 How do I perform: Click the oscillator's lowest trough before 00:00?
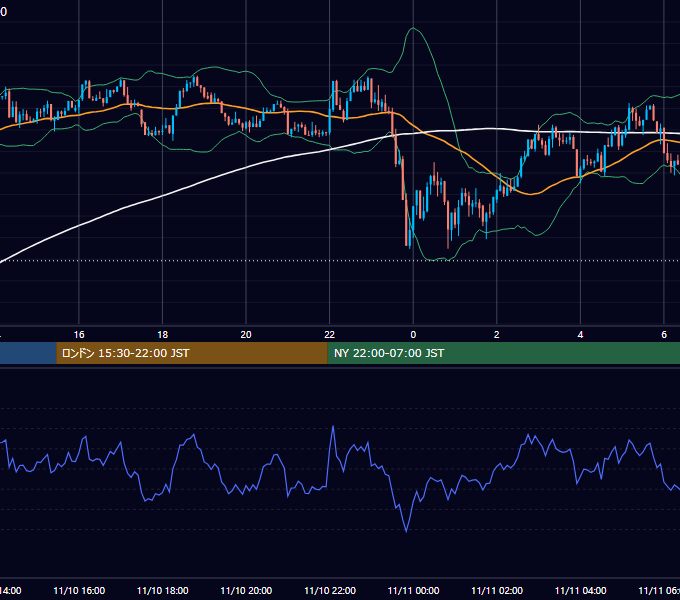point(406,531)
